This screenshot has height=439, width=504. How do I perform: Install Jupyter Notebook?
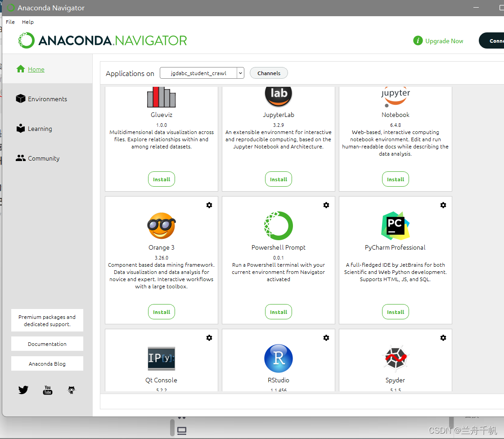[x=396, y=179]
